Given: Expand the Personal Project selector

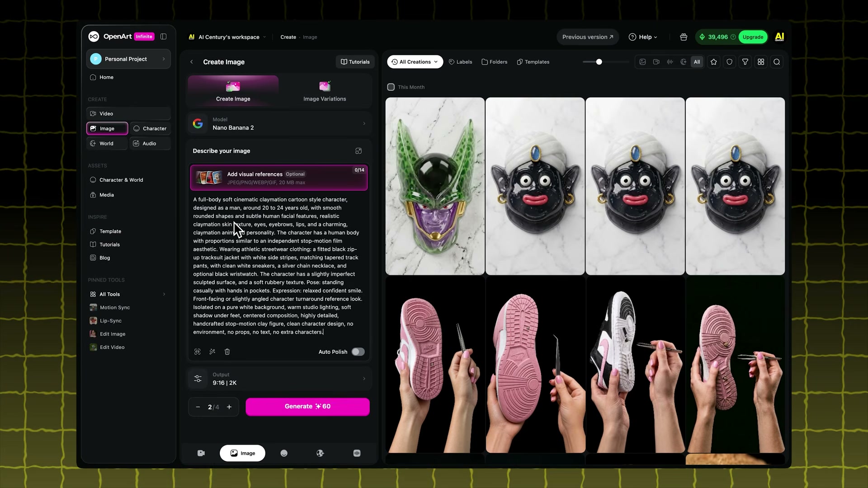Looking at the screenshot, I should tap(128, 59).
